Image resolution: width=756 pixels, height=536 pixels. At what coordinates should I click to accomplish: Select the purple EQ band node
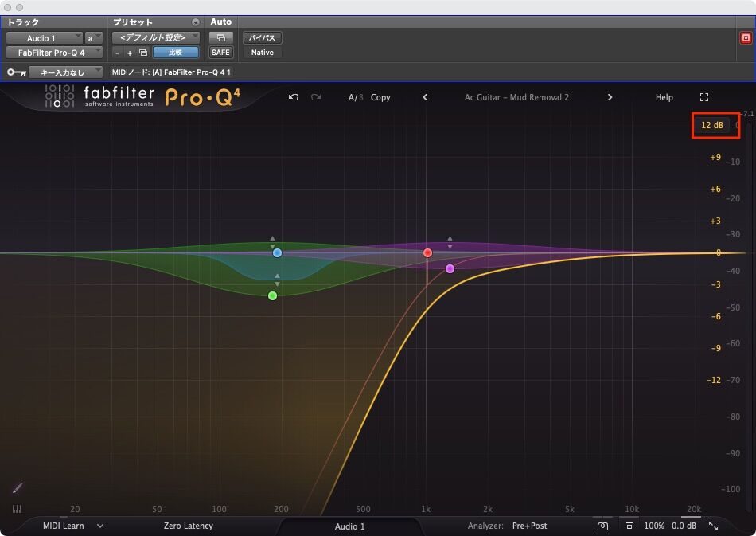click(x=450, y=268)
